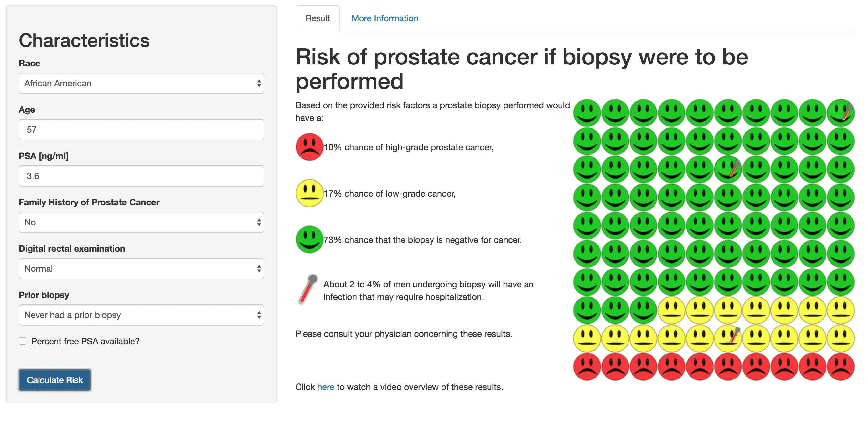Click the bottom-right red sad face in grid
Screen dimensions: 868x422
point(840,366)
